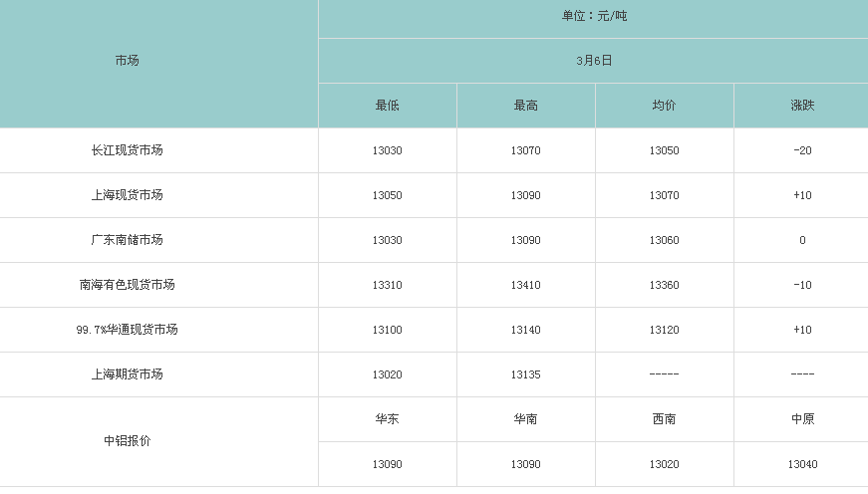Select the 13360 average price cell

(664, 285)
